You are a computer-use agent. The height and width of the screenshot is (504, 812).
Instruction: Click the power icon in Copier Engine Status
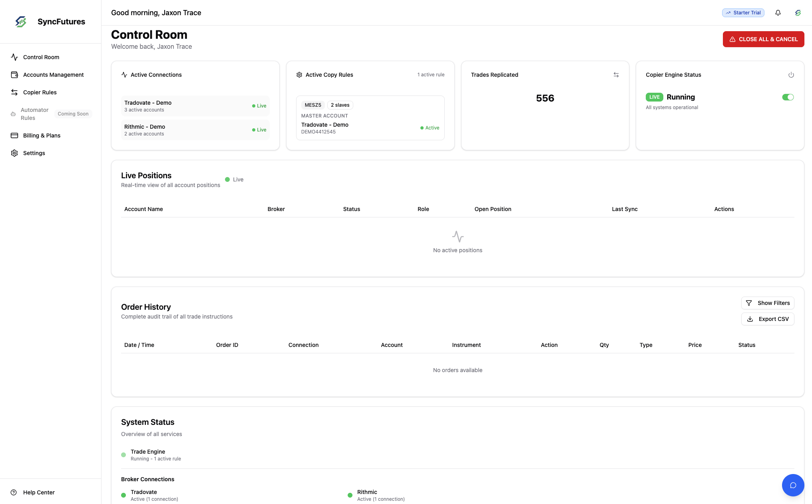(791, 75)
